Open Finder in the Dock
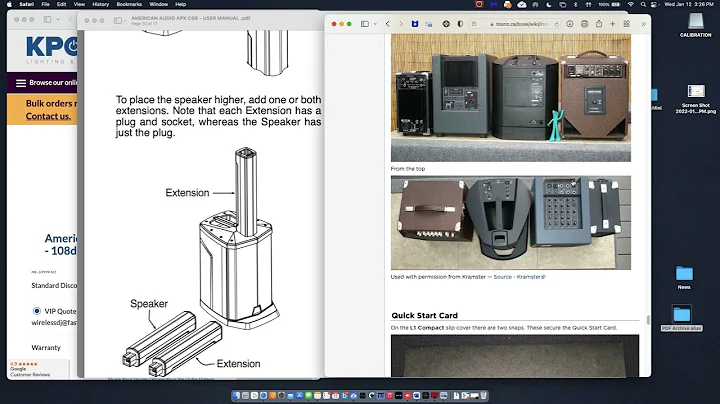This screenshot has width=720, height=404. point(236,395)
